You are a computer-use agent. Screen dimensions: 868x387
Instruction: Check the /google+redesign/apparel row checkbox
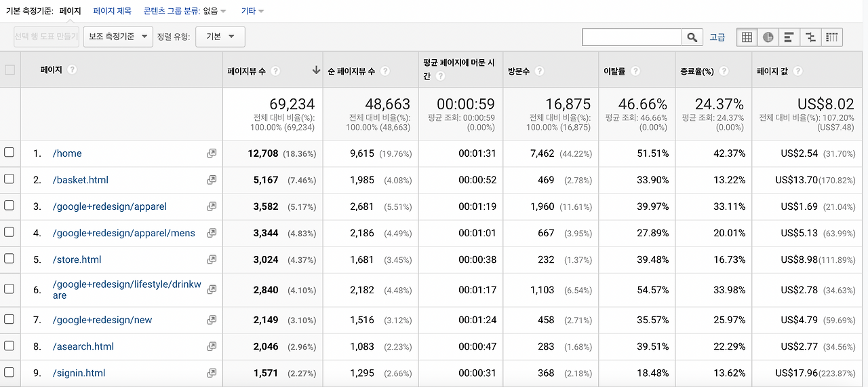click(x=9, y=206)
